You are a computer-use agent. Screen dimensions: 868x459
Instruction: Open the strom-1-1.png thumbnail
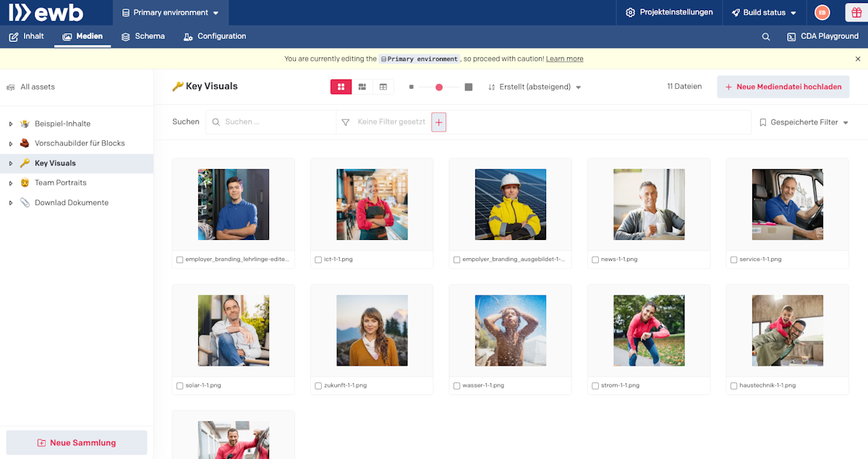[649, 330]
